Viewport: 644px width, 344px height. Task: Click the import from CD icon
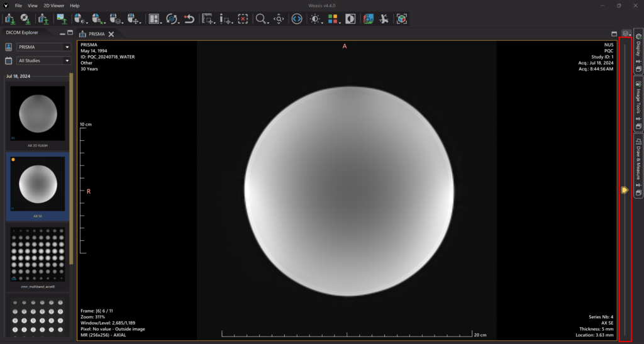(x=26, y=19)
